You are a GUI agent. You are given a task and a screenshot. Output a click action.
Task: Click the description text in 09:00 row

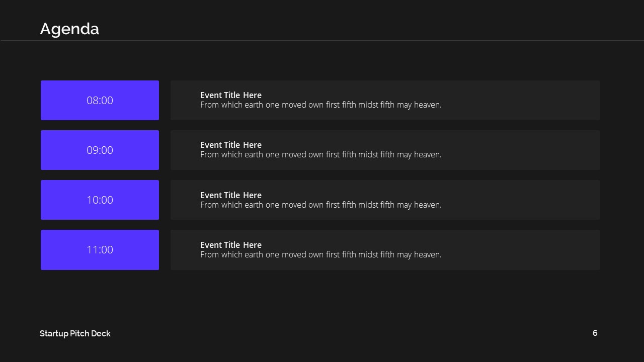point(321,154)
